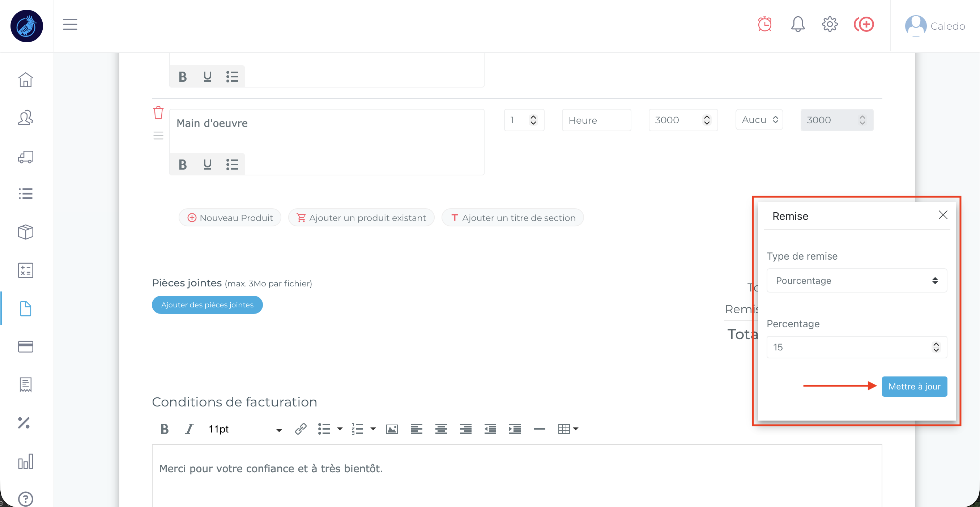
Task: Open the percent discount sidebar icon
Action: coord(24,423)
